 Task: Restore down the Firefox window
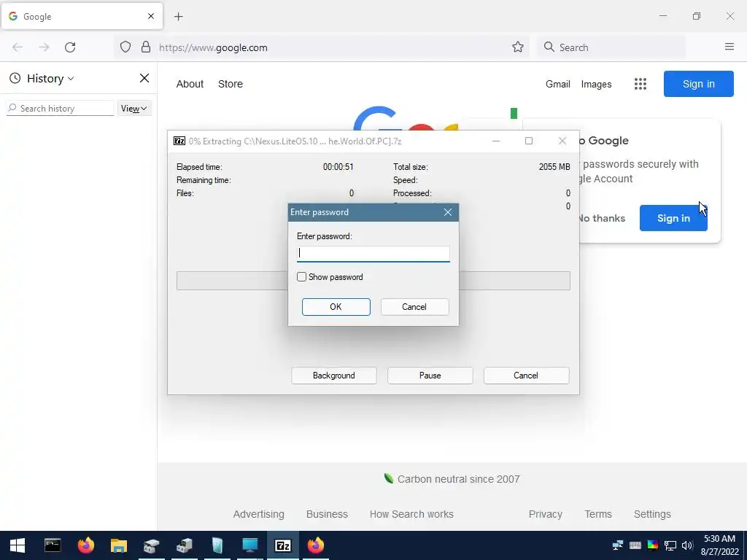click(x=697, y=16)
